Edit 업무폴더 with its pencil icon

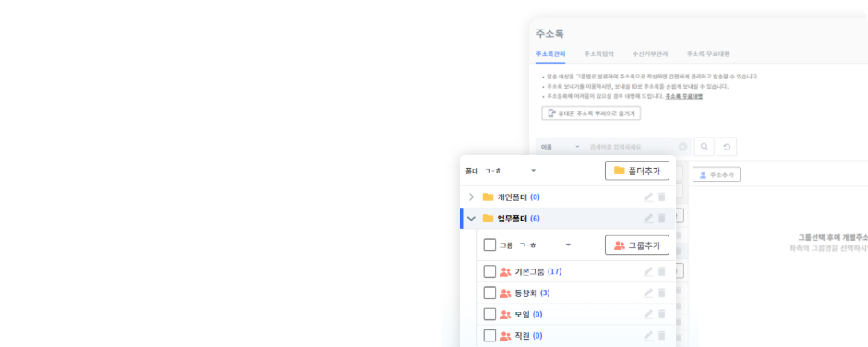(x=648, y=219)
